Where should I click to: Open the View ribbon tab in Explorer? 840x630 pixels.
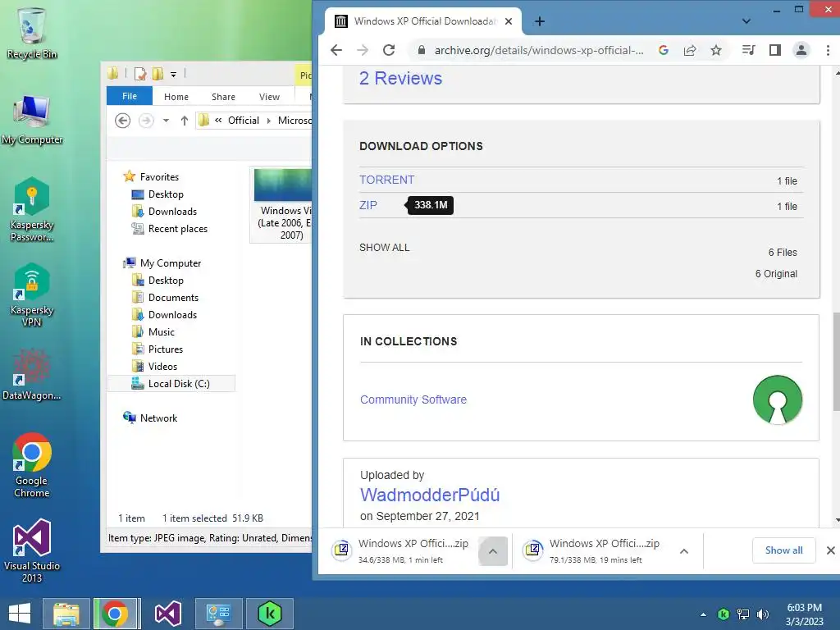tap(269, 97)
